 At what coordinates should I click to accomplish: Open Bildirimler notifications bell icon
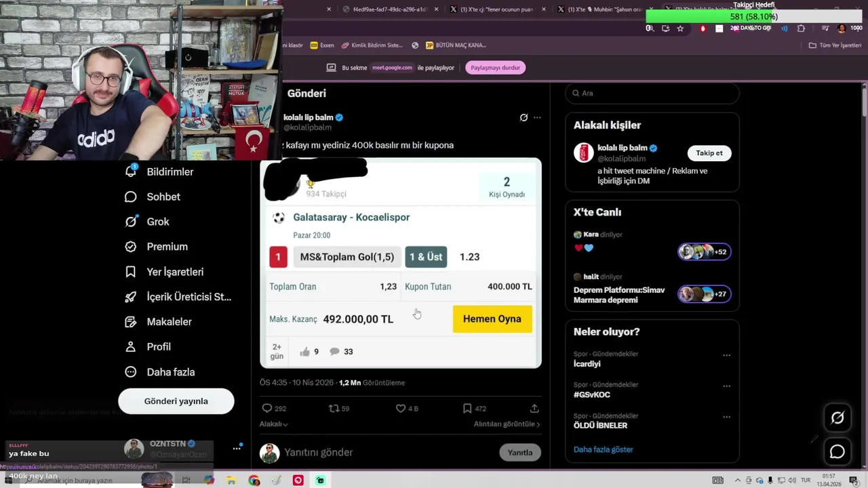[x=131, y=171]
